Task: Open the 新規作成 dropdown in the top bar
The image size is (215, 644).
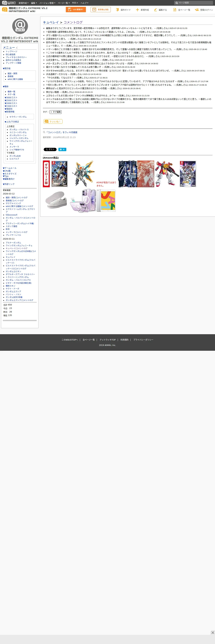Action: [x=24, y=3]
